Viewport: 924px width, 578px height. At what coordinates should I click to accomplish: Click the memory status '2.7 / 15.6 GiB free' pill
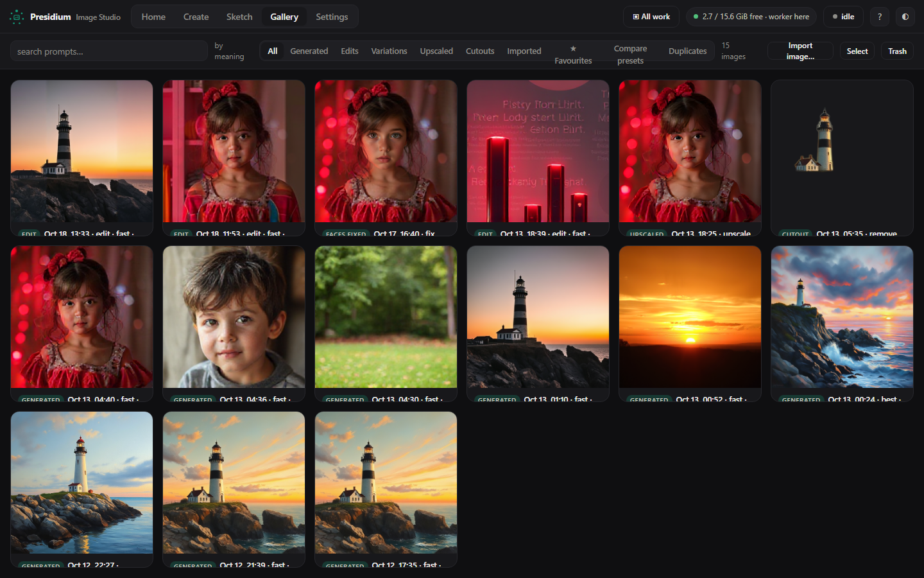tap(751, 17)
